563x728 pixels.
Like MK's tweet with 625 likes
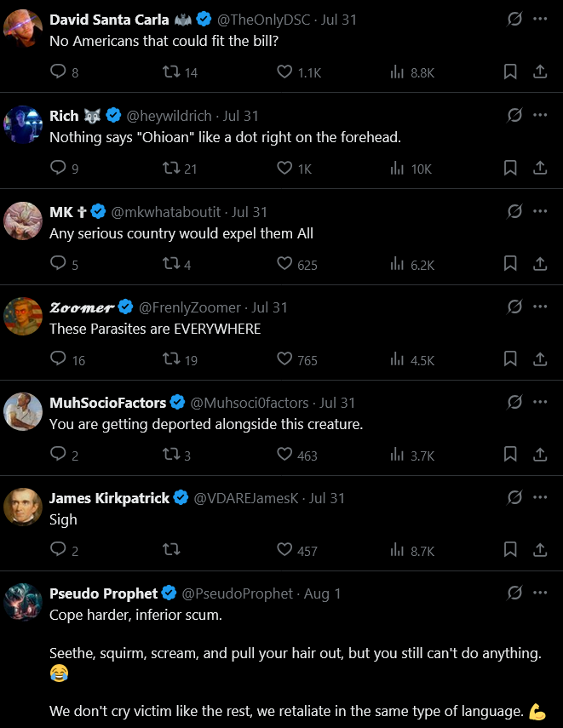point(284,264)
